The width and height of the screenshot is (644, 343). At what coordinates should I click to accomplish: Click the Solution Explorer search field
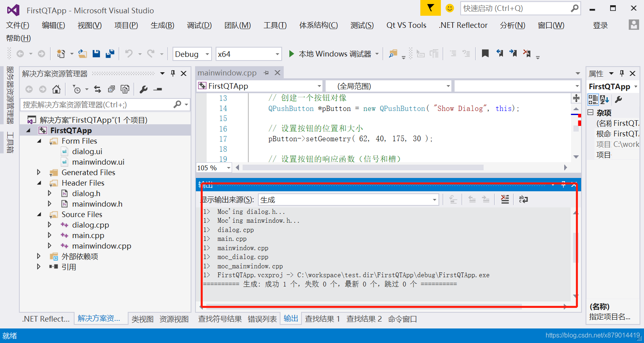pyautogui.click(x=97, y=105)
